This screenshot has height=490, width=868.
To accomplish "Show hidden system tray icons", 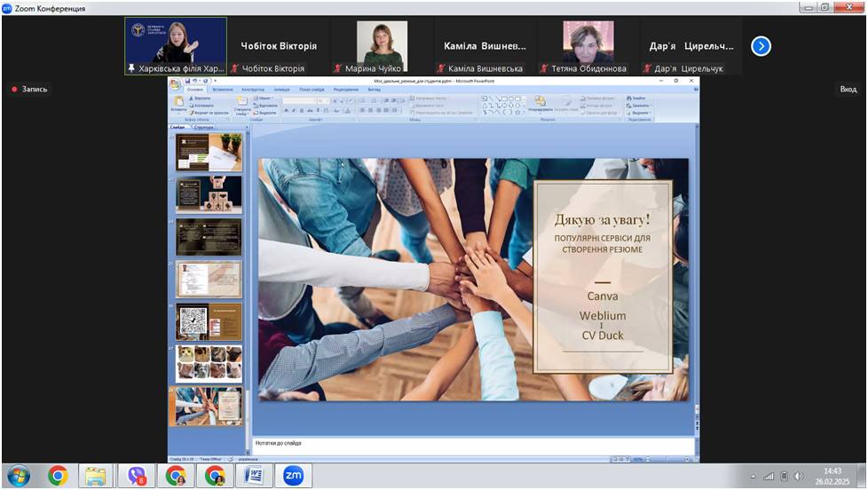I will [x=754, y=477].
